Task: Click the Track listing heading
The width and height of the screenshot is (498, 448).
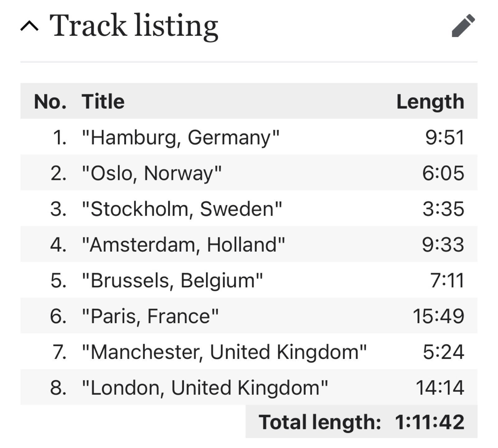Action: (134, 26)
